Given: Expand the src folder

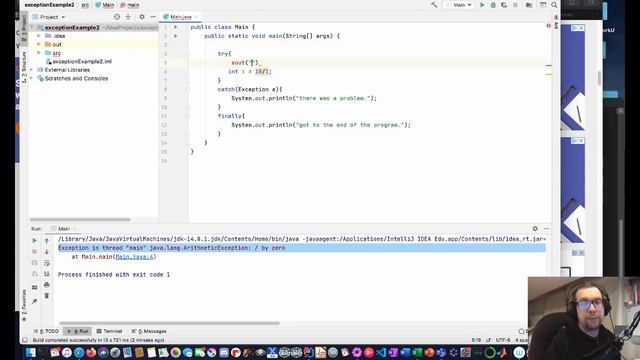Looking at the screenshot, I should click(x=39, y=53).
